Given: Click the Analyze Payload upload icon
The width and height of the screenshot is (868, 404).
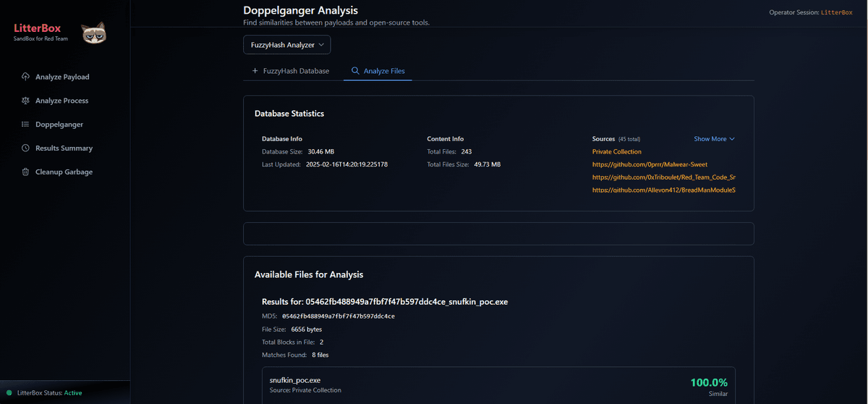Looking at the screenshot, I should (26, 77).
